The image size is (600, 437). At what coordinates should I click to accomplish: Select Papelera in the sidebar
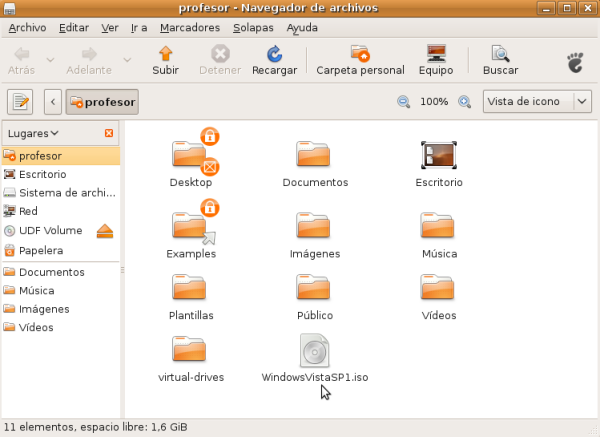[x=41, y=250]
